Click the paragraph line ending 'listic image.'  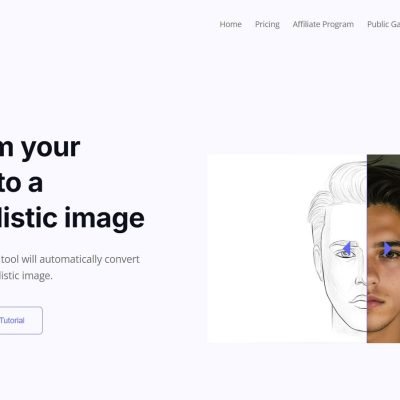tap(26, 276)
